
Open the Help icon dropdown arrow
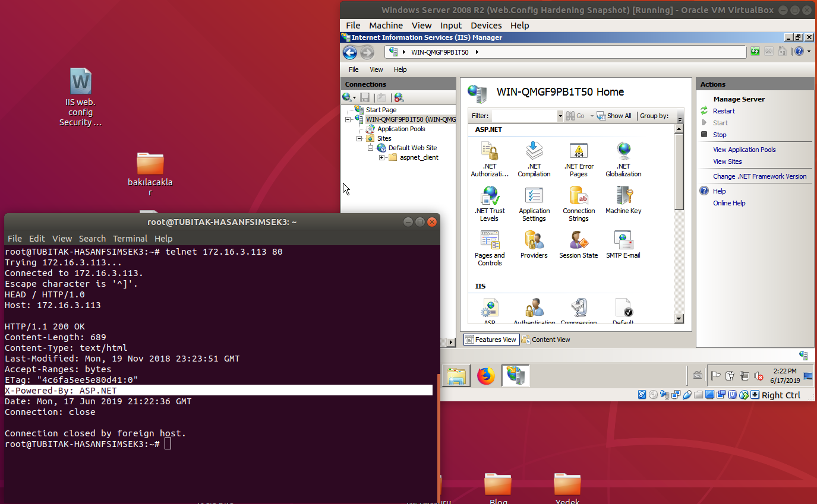point(808,52)
